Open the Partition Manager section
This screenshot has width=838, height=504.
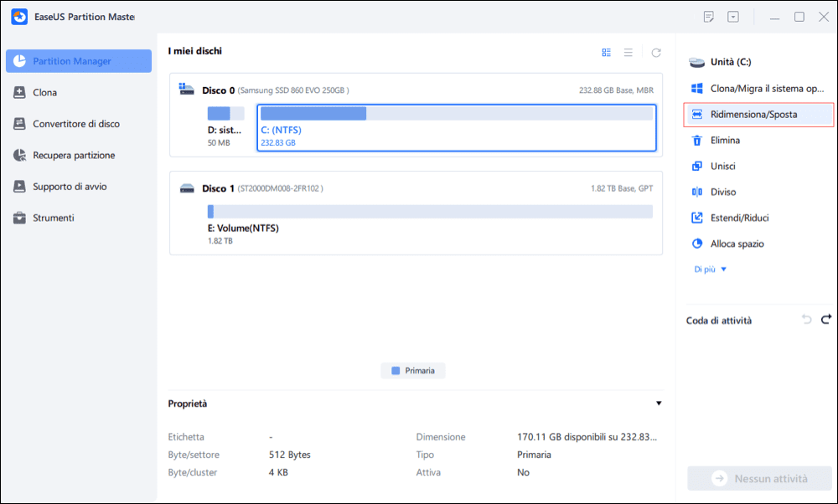click(79, 61)
